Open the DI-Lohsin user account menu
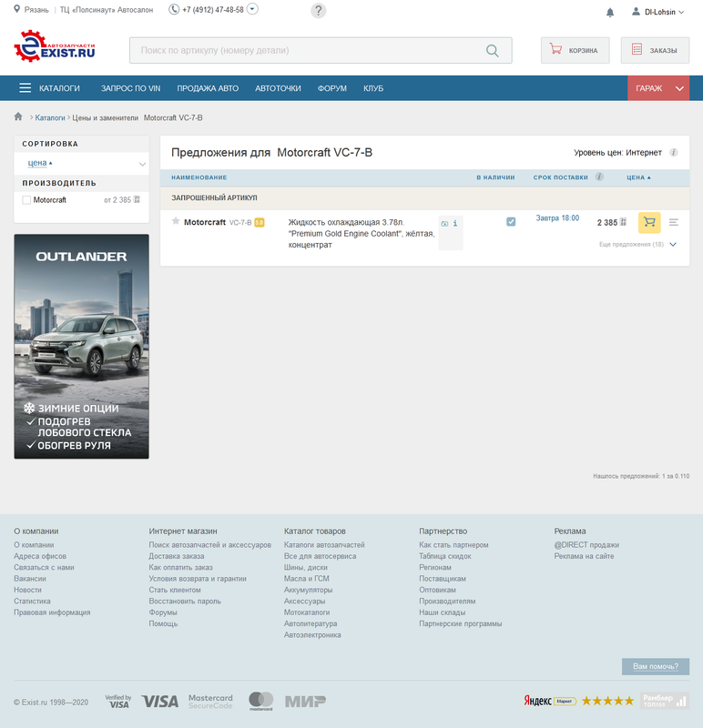Screen dimensions: 703x728 point(658,12)
